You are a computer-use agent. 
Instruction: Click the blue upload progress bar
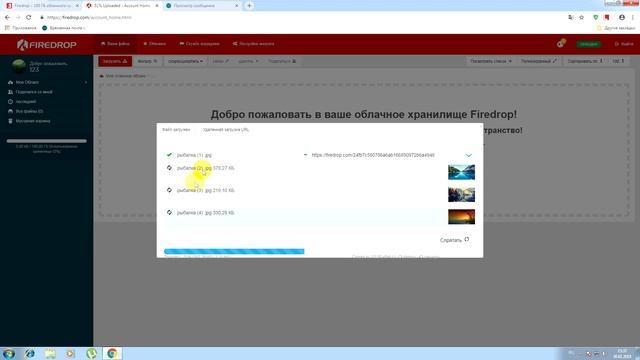[234, 251]
